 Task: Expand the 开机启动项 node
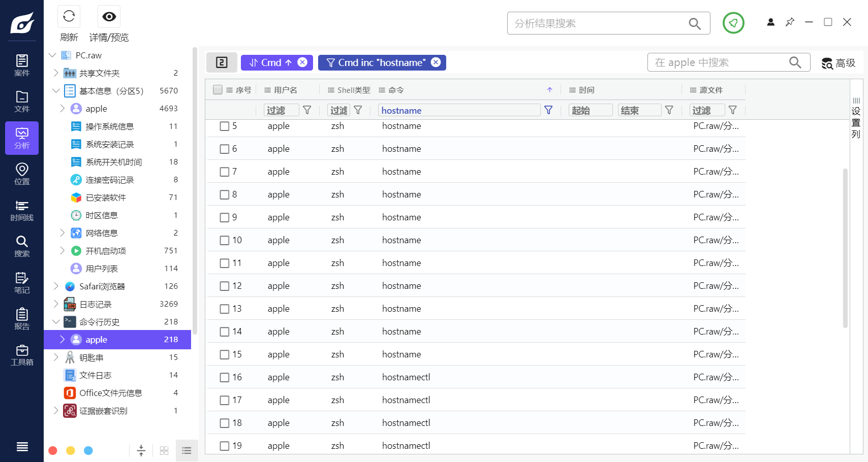pyautogui.click(x=62, y=250)
